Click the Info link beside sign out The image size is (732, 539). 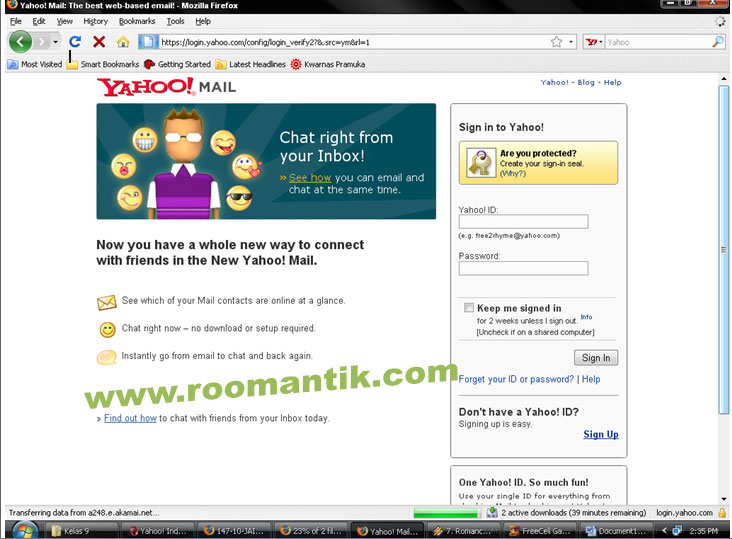click(586, 317)
